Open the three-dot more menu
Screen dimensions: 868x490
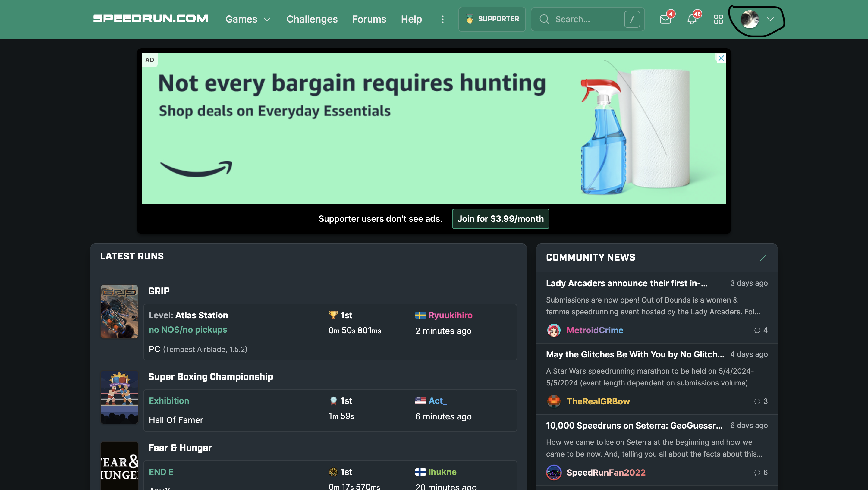(x=442, y=19)
